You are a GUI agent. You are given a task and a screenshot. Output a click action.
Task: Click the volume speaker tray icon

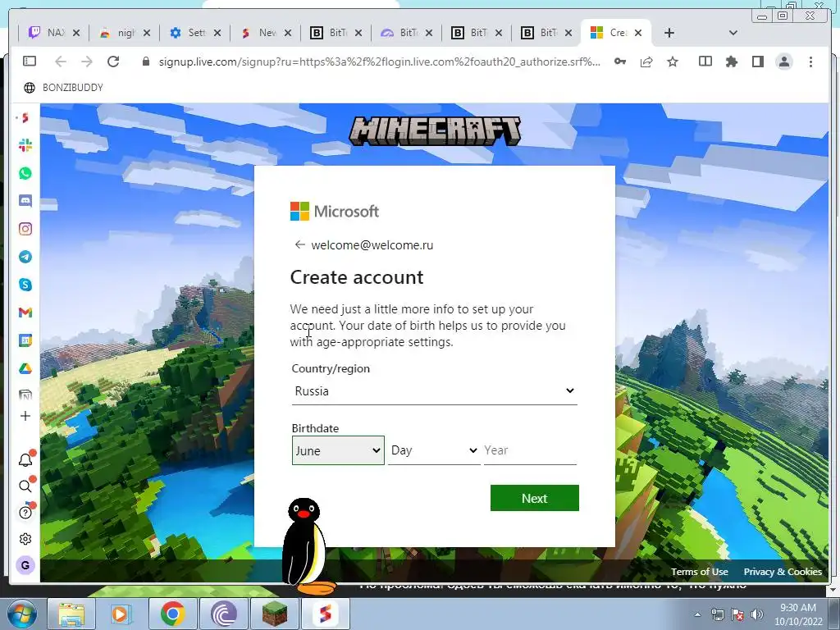756,614
